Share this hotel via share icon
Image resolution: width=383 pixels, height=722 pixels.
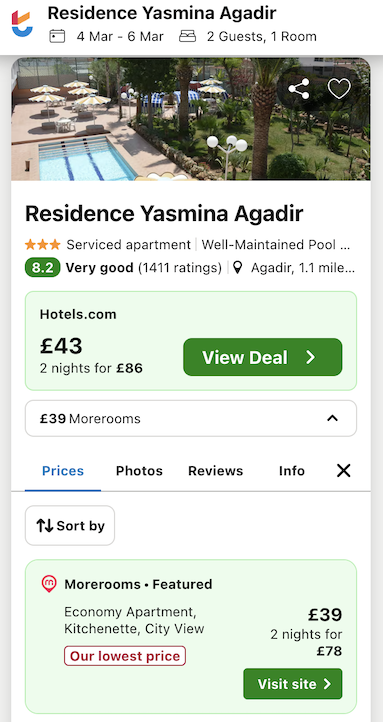click(x=299, y=88)
